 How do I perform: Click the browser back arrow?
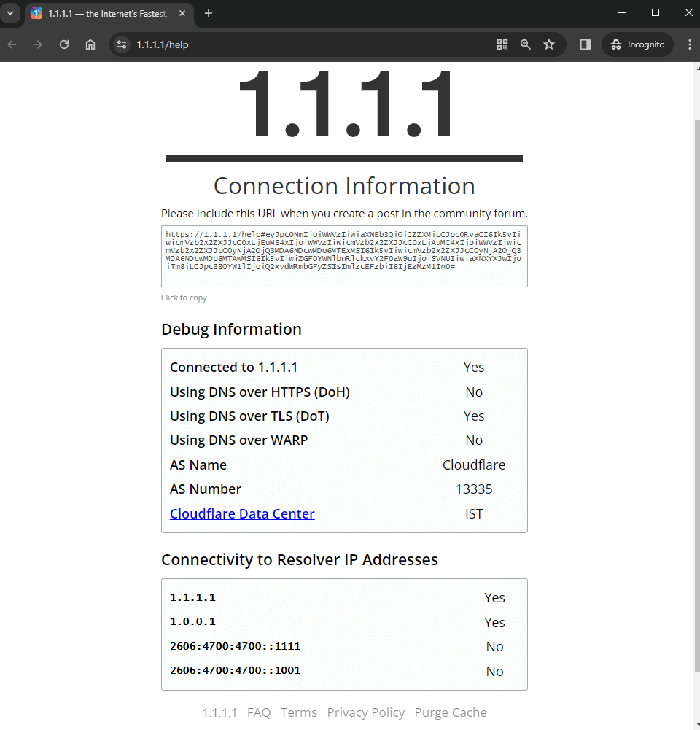click(x=12, y=44)
